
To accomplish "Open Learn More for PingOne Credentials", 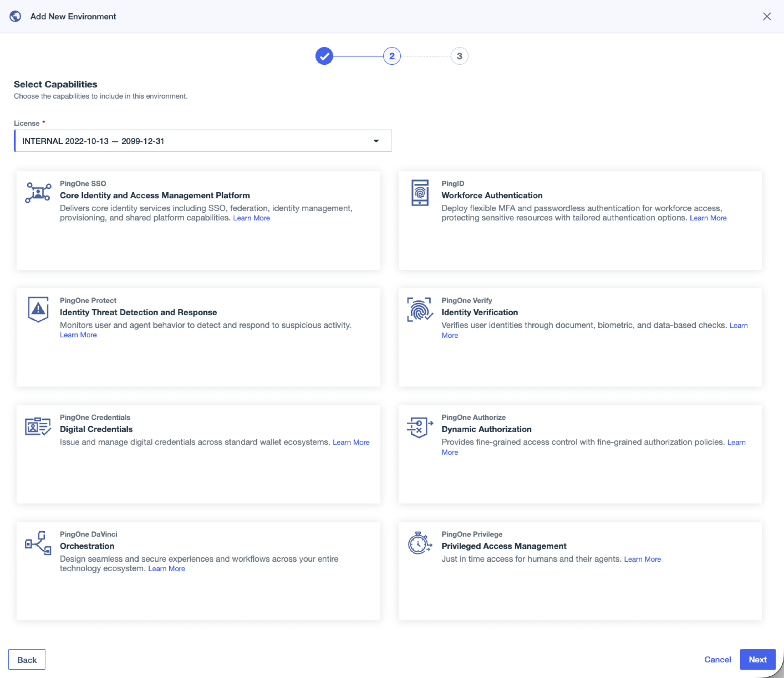I will click(351, 442).
